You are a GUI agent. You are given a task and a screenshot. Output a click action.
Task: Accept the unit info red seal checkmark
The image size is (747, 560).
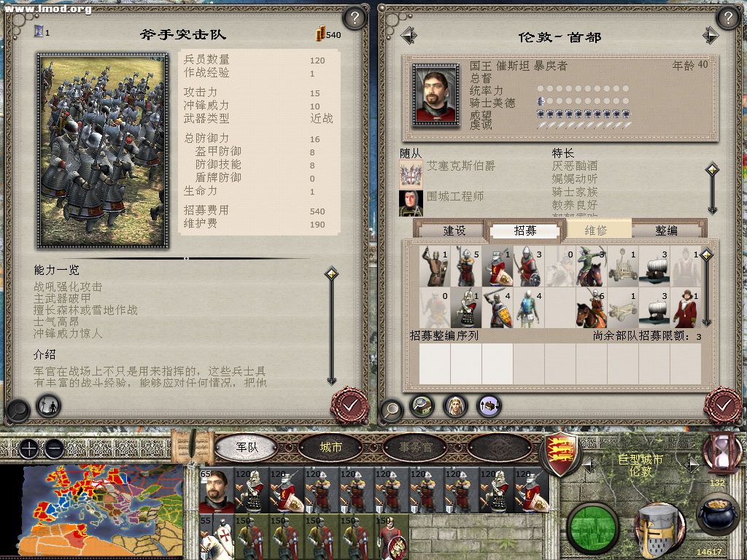pos(349,405)
